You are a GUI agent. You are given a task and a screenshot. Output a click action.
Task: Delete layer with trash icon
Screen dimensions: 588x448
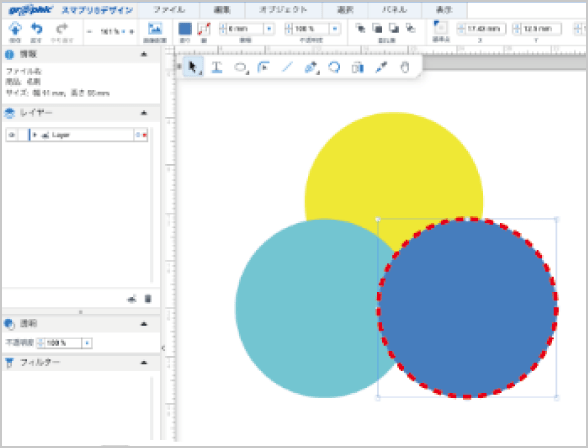(x=148, y=299)
